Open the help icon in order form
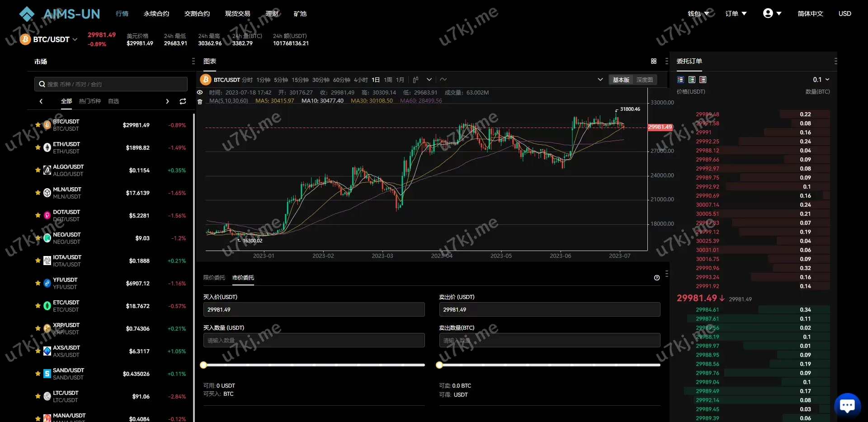868x422 pixels. [657, 278]
